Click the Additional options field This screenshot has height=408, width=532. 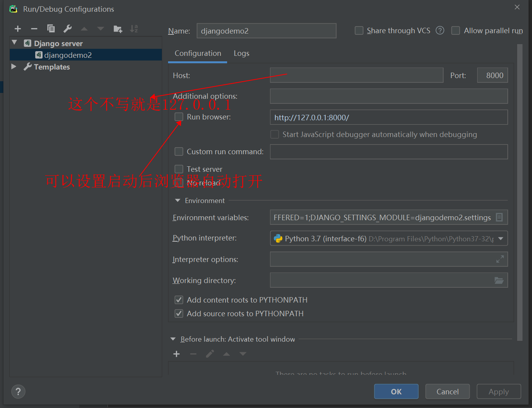[x=389, y=96]
